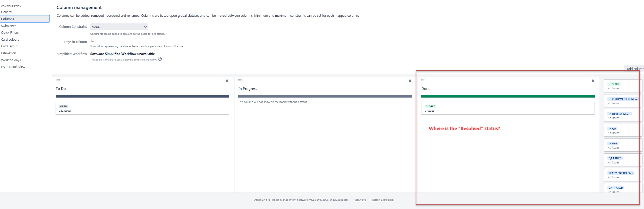
Task: Click the DESCOPE unmapped status card
Action: click(623, 86)
